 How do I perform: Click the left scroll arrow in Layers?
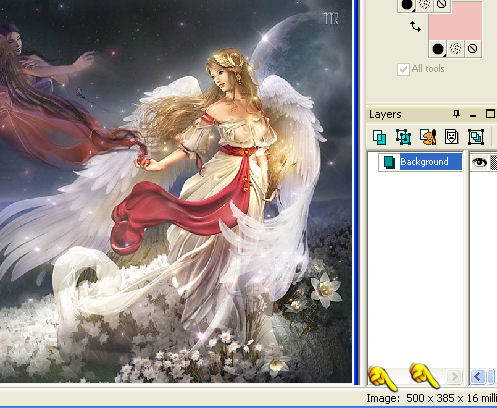[x=477, y=377]
